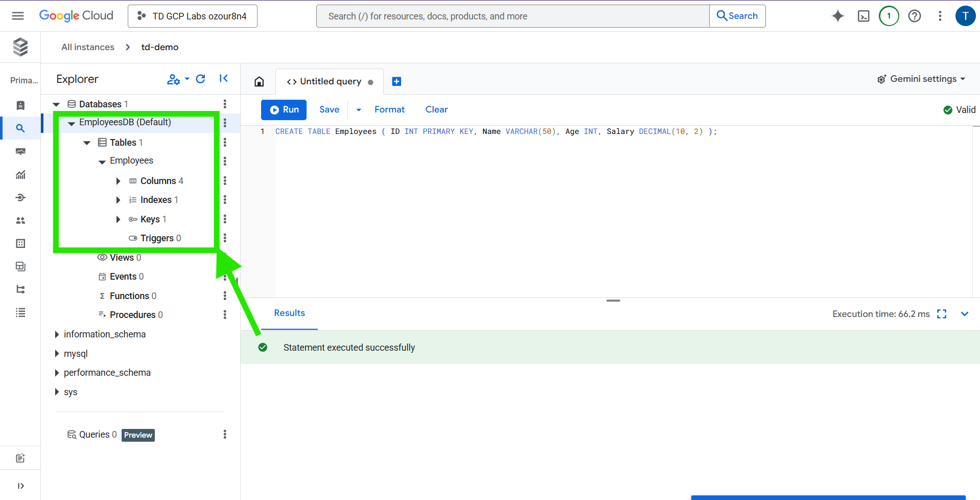
Task: Expand the information_schema database
Action: click(57, 334)
